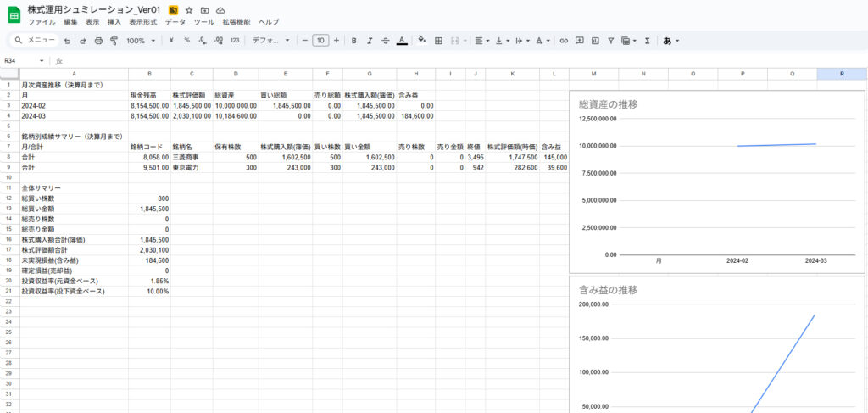Select the paint format tool
868x413 pixels.
(x=114, y=40)
